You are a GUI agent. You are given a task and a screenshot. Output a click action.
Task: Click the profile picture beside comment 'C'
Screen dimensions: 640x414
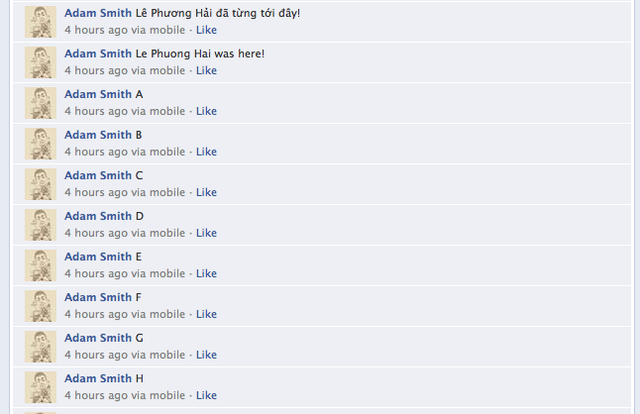[40, 184]
